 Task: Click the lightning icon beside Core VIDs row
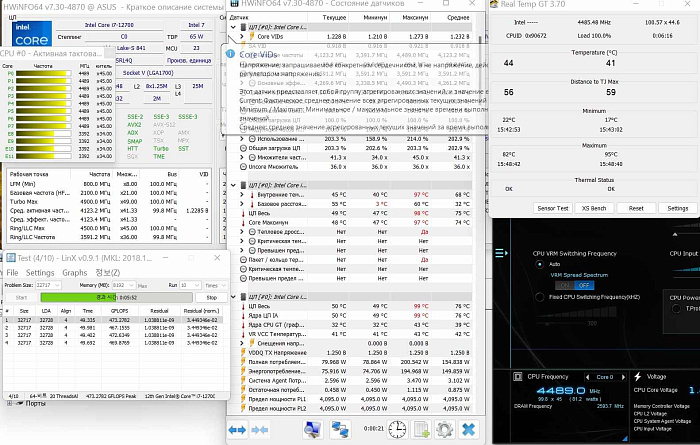coord(252,36)
